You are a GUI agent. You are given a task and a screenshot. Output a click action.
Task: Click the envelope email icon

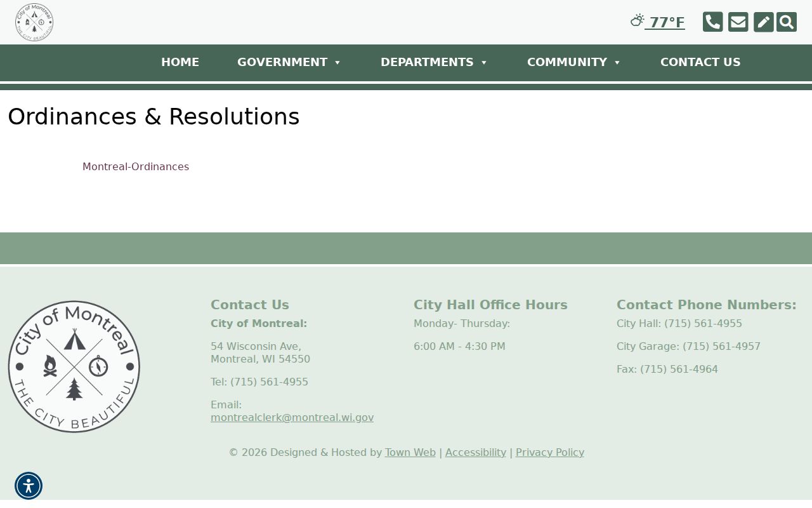[738, 22]
